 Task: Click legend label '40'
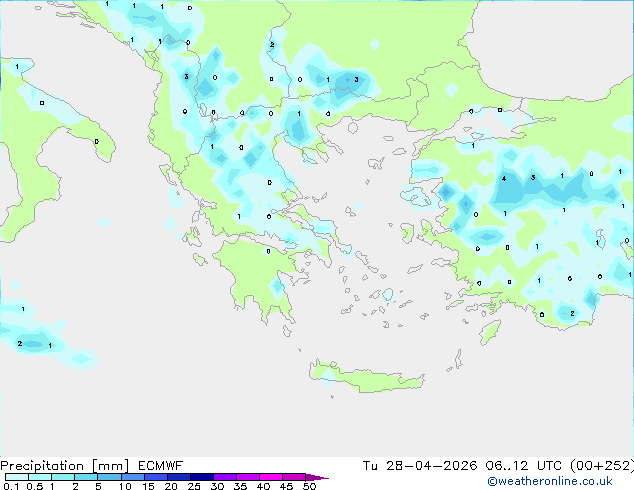(263, 486)
